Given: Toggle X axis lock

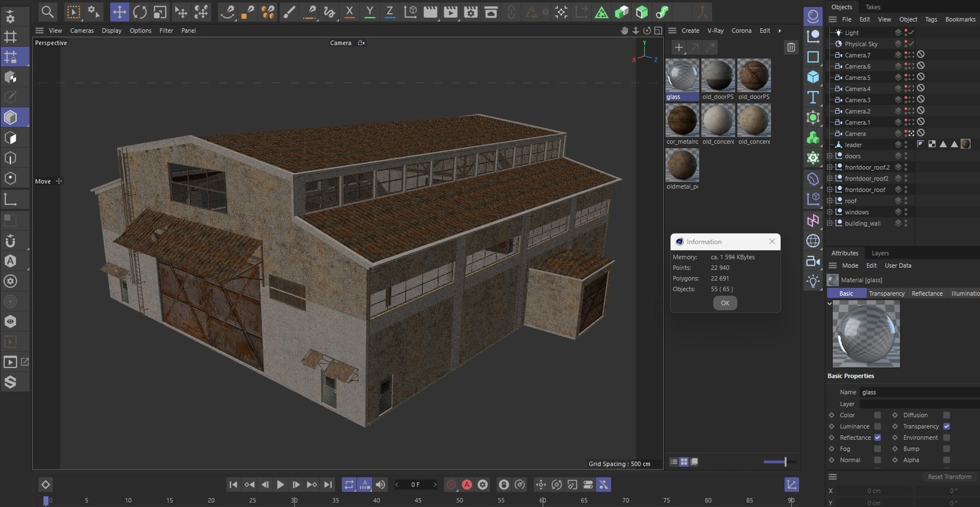Looking at the screenshot, I should (350, 12).
